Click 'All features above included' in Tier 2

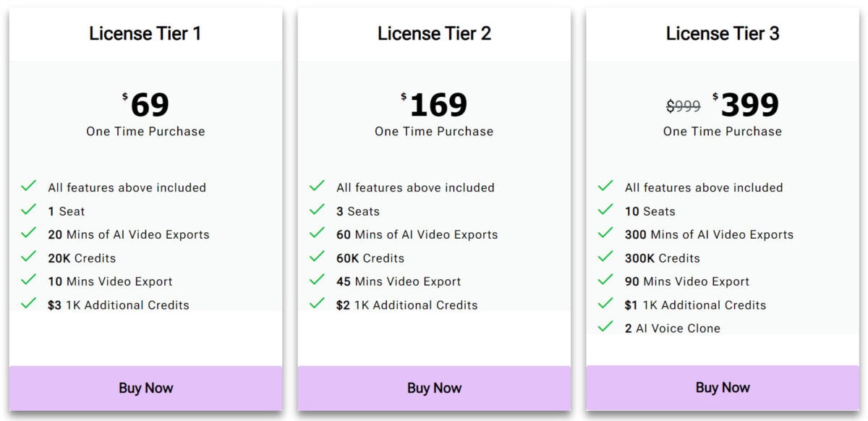click(414, 187)
